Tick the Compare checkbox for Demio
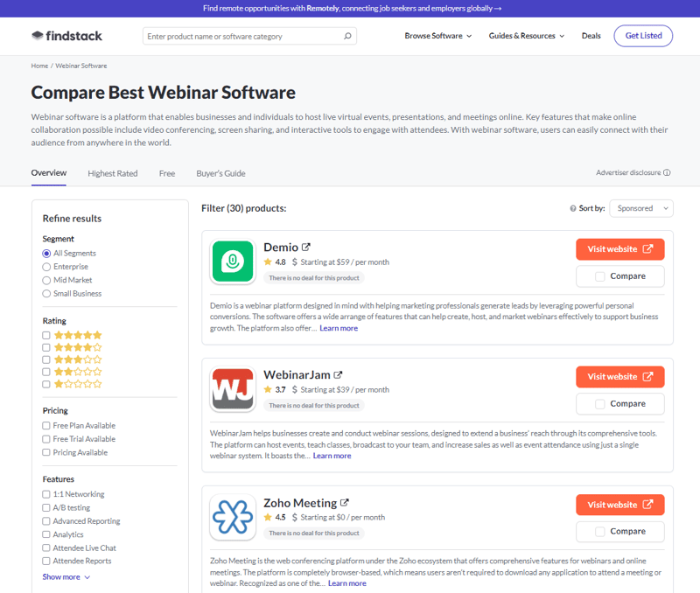 pyautogui.click(x=600, y=276)
